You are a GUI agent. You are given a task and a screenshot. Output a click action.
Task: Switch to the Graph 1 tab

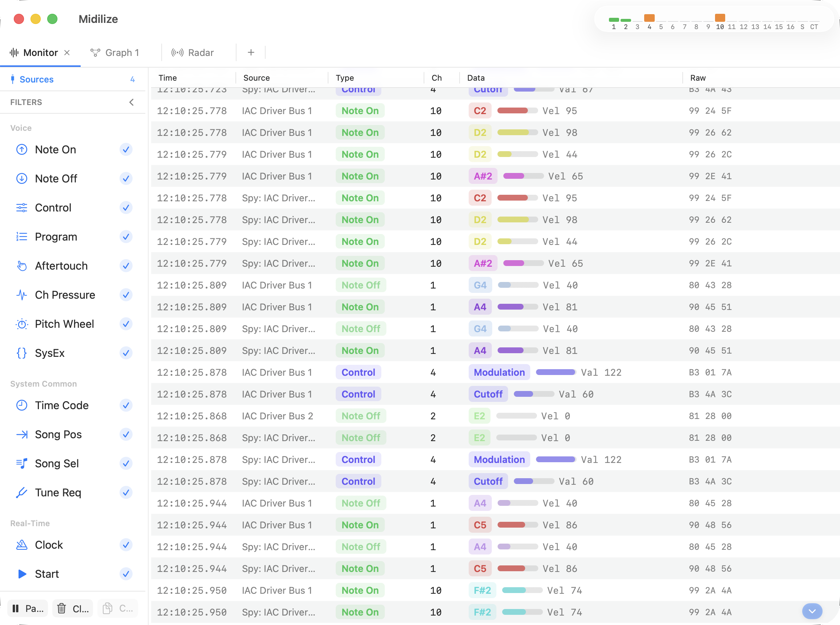(114, 52)
